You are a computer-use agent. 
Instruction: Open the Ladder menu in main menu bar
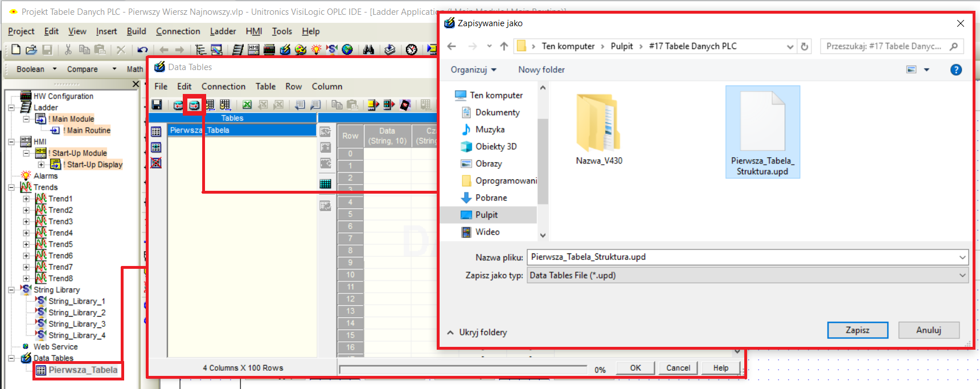(223, 31)
